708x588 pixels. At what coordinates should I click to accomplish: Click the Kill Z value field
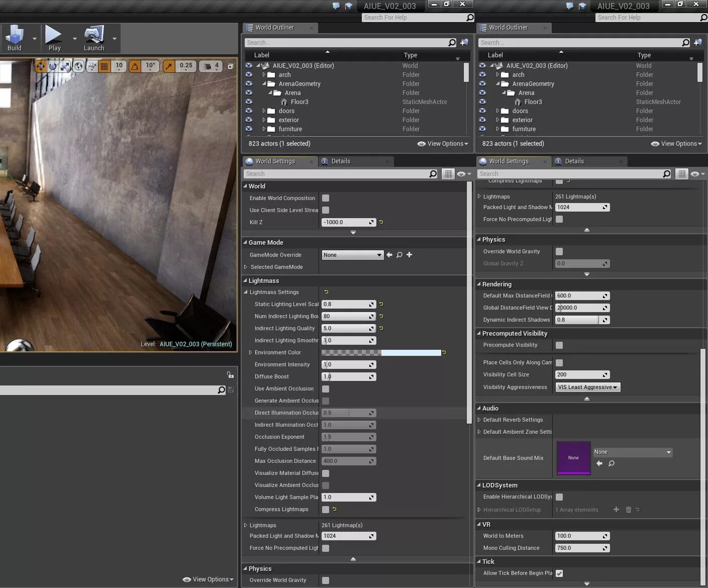pos(345,222)
